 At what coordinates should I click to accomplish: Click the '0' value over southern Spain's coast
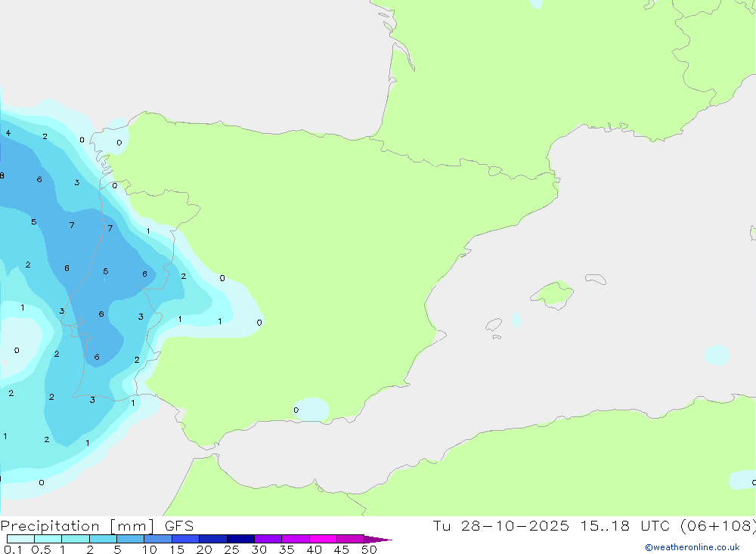tap(296, 410)
